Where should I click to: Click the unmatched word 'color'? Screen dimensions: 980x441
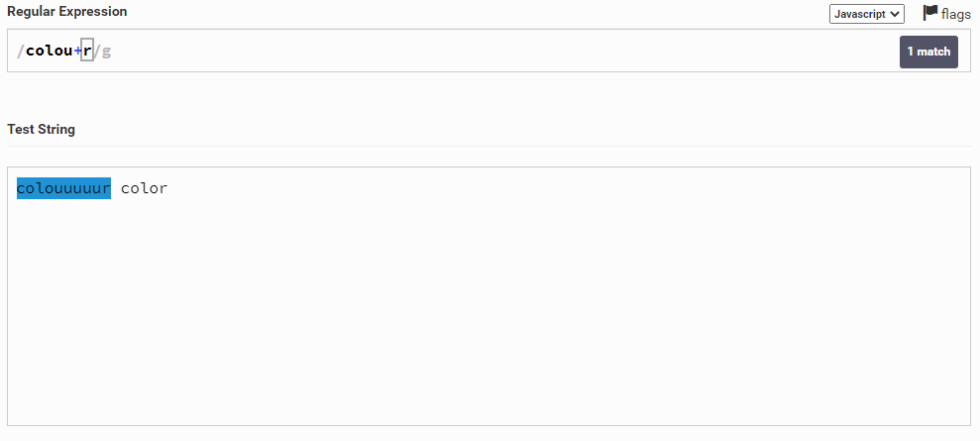coord(145,188)
